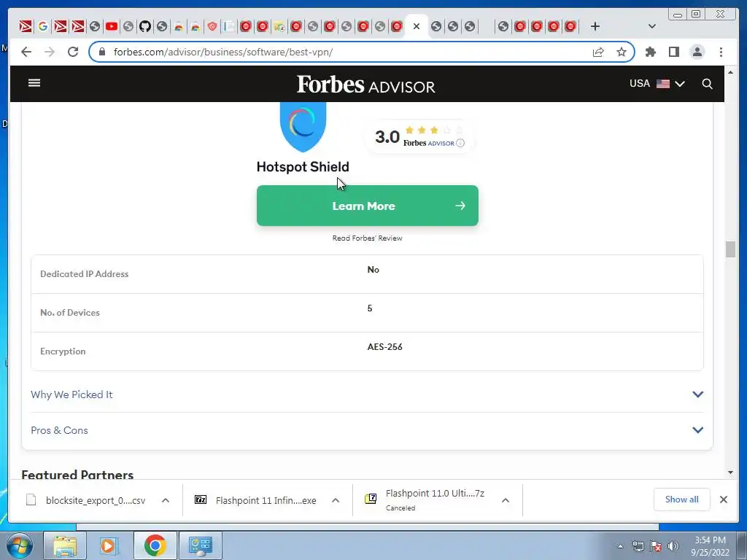Share this page using the share icon
This screenshot has width=747, height=560.
[598, 52]
